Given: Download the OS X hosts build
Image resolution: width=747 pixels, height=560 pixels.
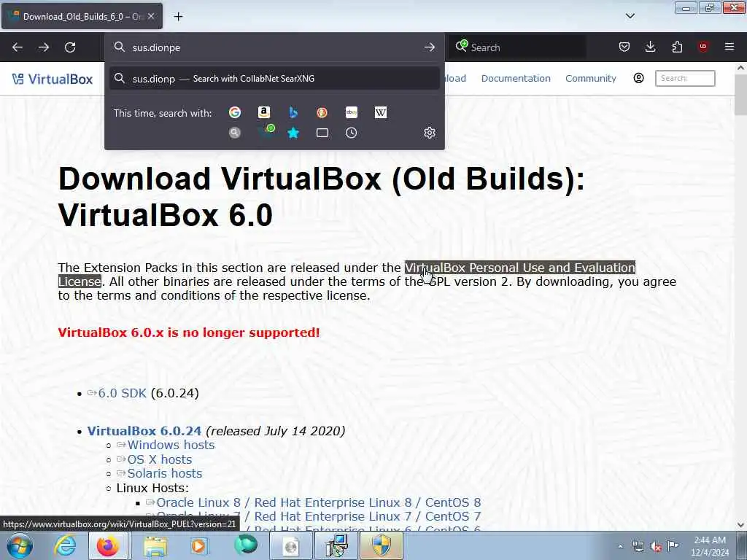Looking at the screenshot, I should pos(159,459).
